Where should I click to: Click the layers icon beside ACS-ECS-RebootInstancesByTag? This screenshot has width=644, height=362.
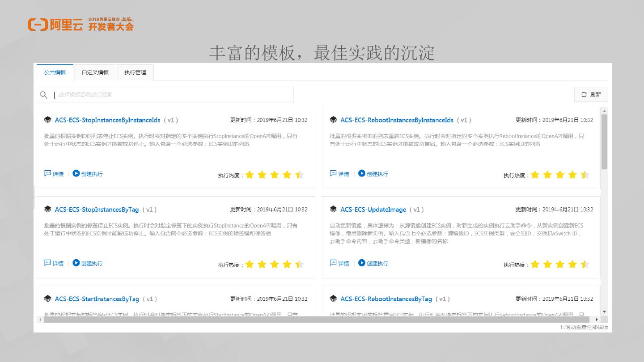pos(333,299)
